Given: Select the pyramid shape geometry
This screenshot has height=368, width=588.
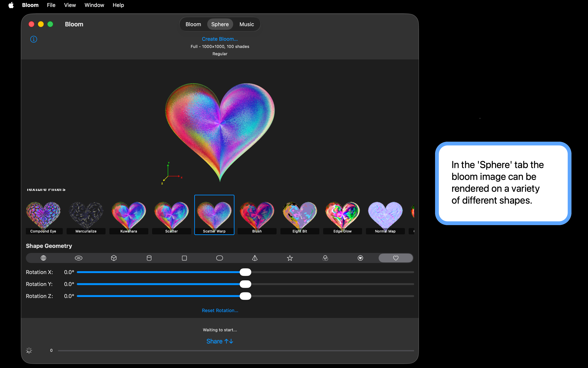Looking at the screenshot, I should tap(255, 258).
